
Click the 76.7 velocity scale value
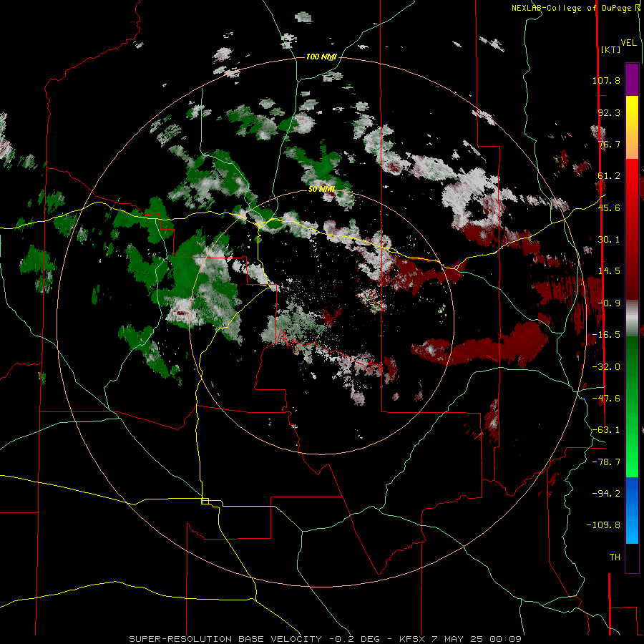click(x=609, y=144)
